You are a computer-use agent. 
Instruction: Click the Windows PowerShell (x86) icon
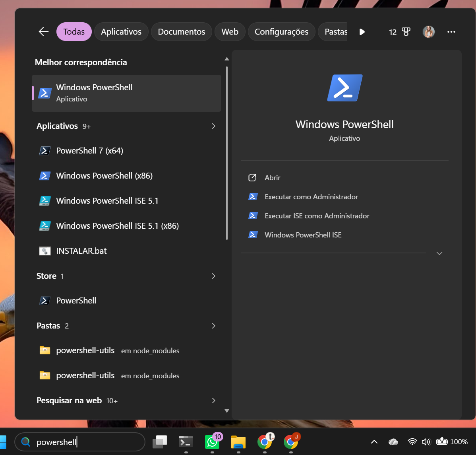point(45,176)
